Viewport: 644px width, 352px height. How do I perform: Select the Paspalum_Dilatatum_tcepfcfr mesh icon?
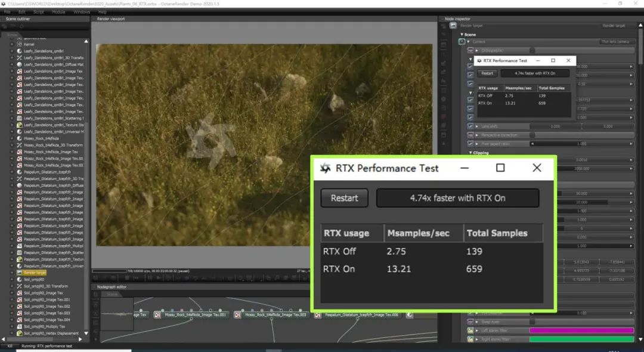coord(19,172)
